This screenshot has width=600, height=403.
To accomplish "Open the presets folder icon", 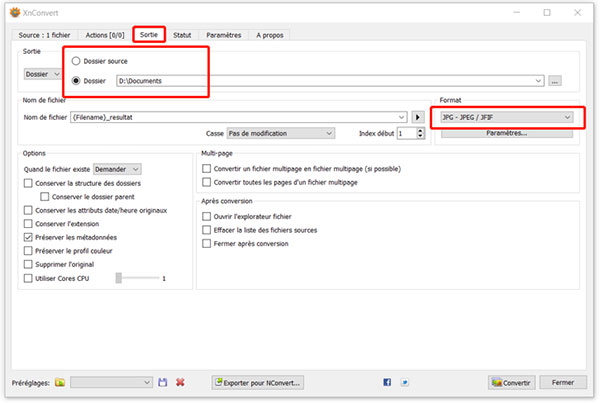I will pyautogui.click(x=60, y=382).
